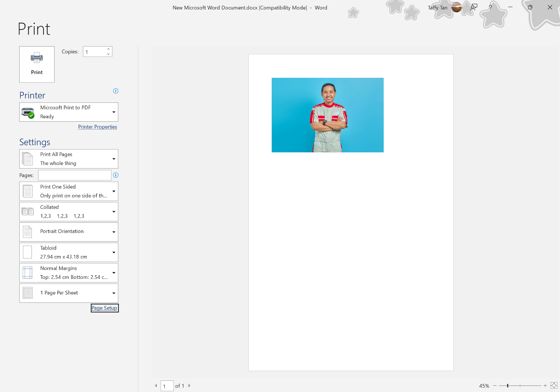
Task: Click the Copies number input field
Action: click(x=94, y=52)
